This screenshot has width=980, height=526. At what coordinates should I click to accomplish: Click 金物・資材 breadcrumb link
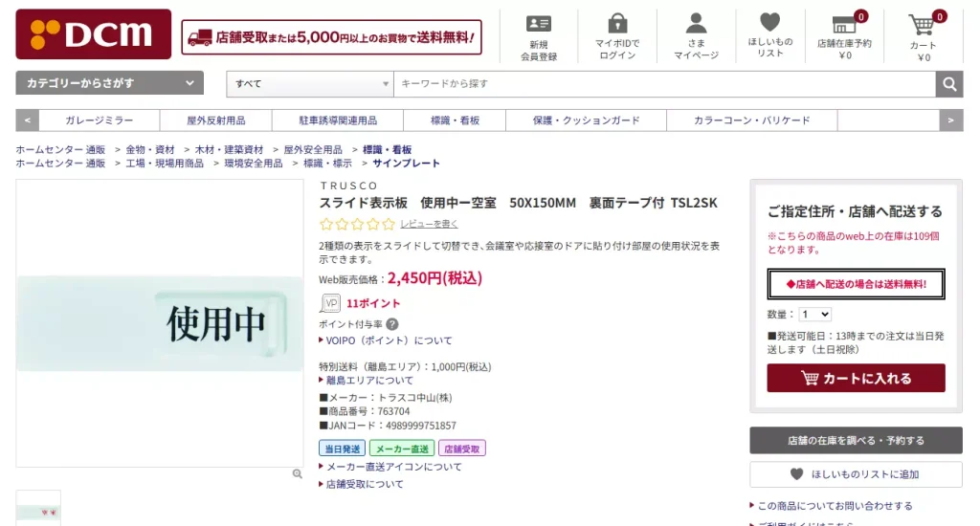click(x=150, y=149)
